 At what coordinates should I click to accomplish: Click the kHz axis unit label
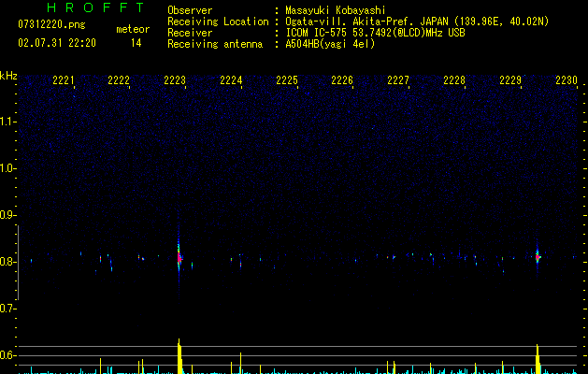(x=8, y=76)
